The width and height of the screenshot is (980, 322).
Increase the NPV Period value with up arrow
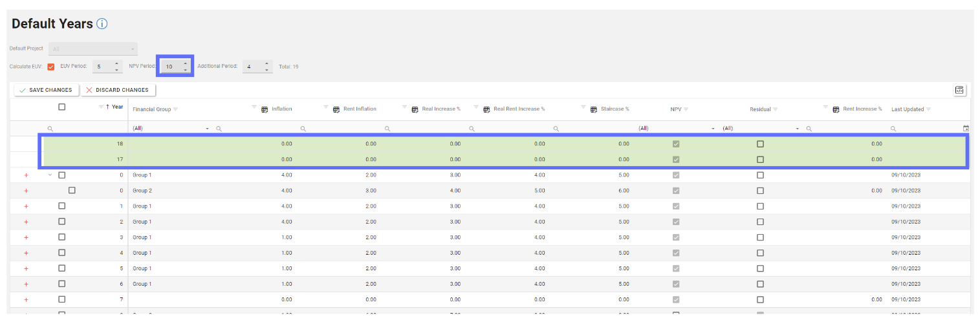pos(186,63)
